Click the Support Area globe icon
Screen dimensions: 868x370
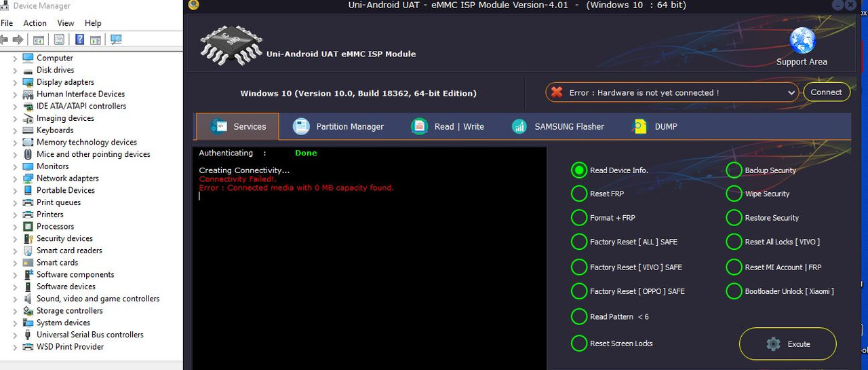point(802,41)
